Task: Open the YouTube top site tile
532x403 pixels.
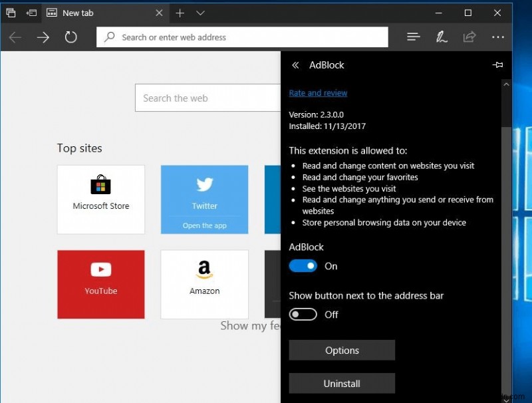Action: pyautogui.click(x=100, y=284)
